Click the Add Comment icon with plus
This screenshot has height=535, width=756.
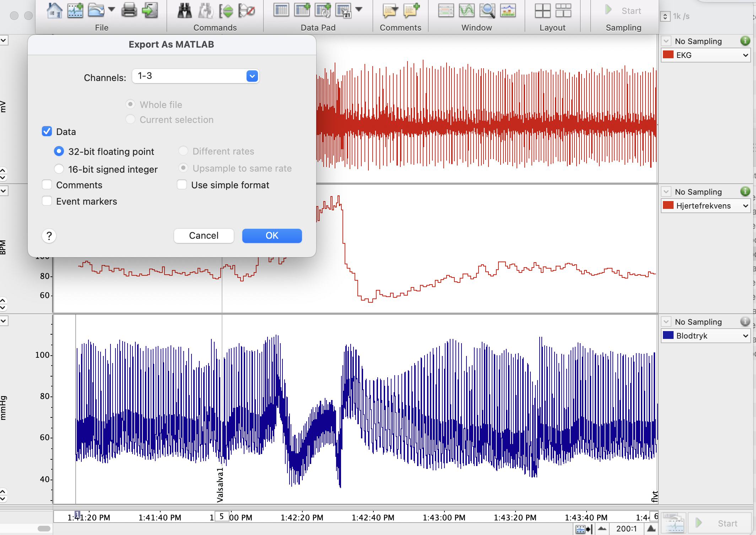coord(411,10)
